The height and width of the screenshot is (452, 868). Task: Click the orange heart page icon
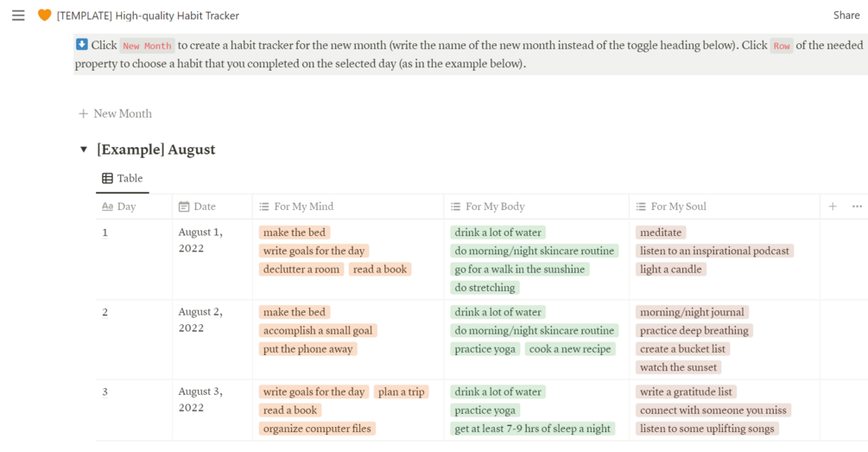(44, 16)
